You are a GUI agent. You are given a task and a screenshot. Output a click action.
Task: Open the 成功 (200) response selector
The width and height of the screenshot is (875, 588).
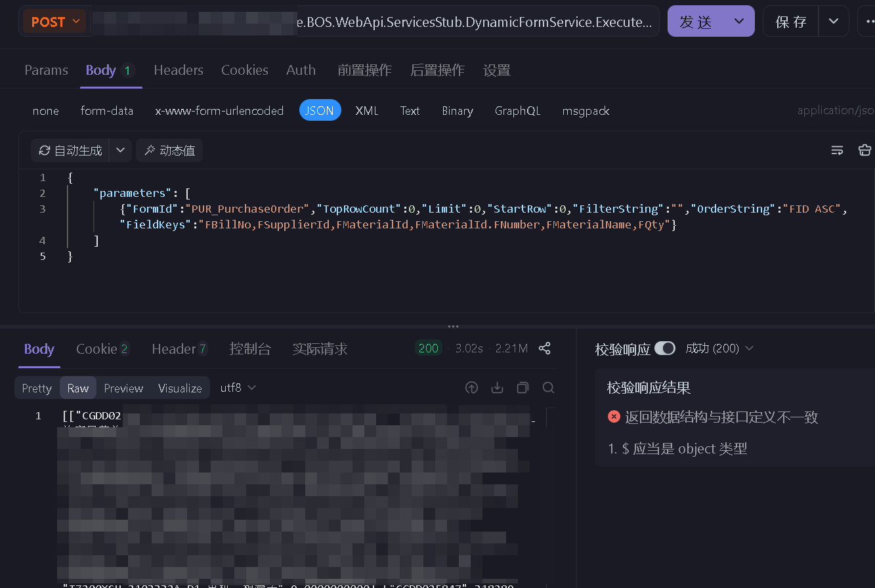[x=719, y=348]
